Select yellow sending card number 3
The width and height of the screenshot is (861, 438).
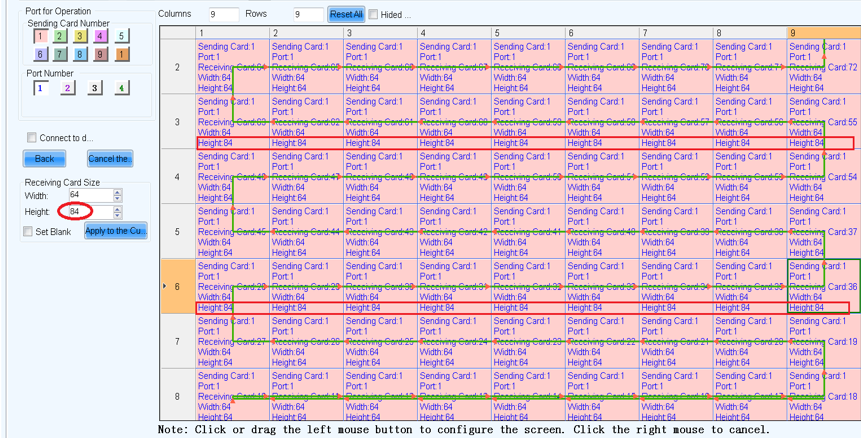[x=80, y=36]
